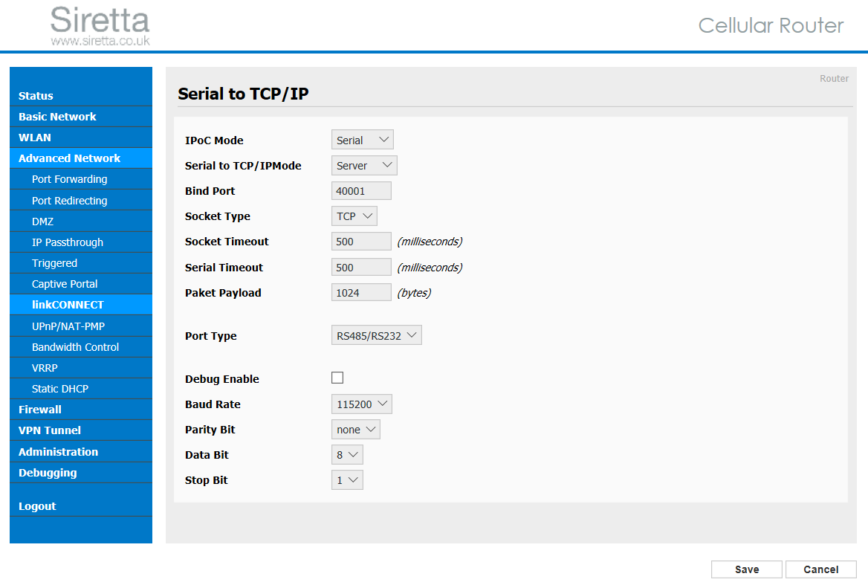Screen dimensions: 868x588
Task: Open the WLAN menu
Action: 81,138
